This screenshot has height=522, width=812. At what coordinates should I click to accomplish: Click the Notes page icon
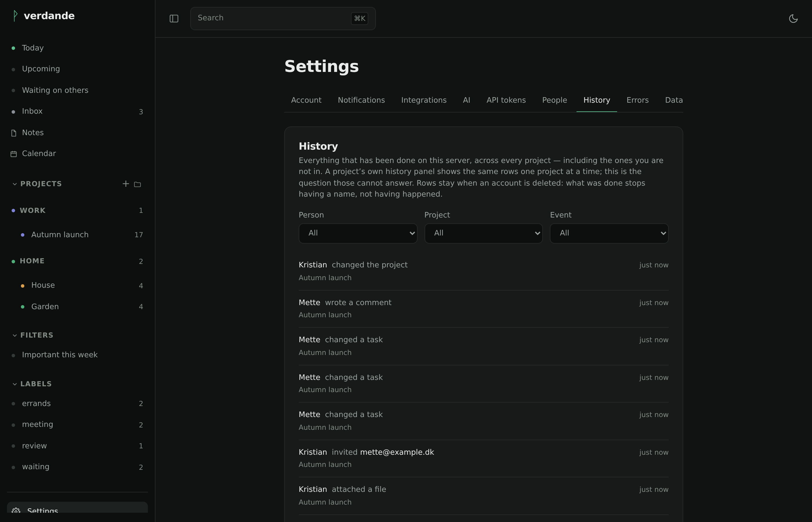pos(14,133)
